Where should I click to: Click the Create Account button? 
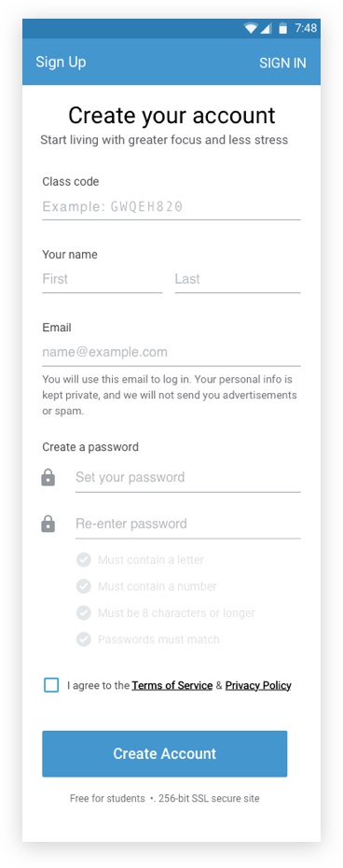[x=165, y=753]
